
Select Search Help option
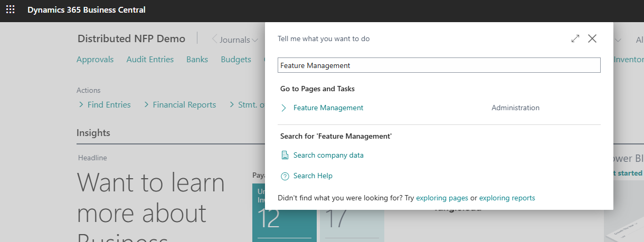coord(313,176)
